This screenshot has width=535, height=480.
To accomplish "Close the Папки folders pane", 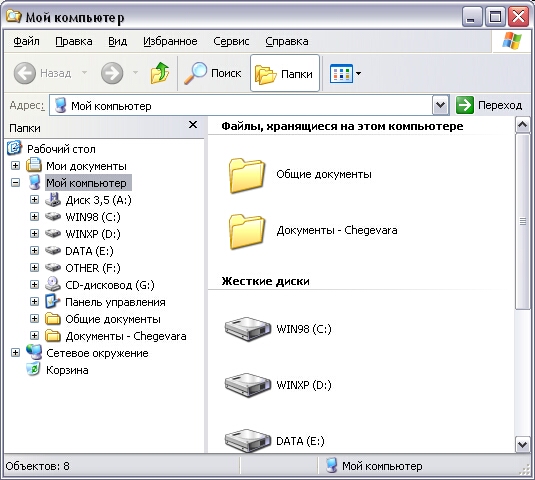I will click(193, 125).
